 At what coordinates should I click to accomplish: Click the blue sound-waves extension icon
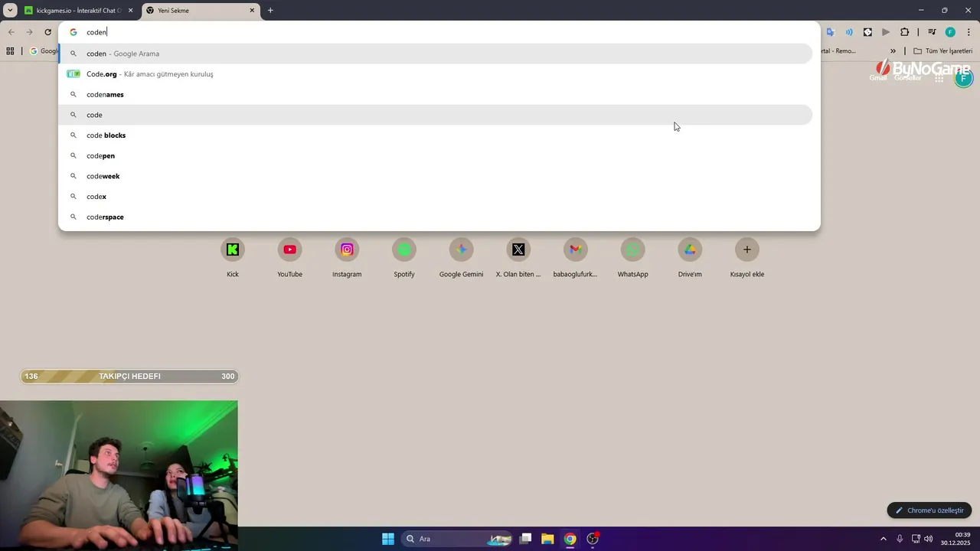click(x=849, y=32)
